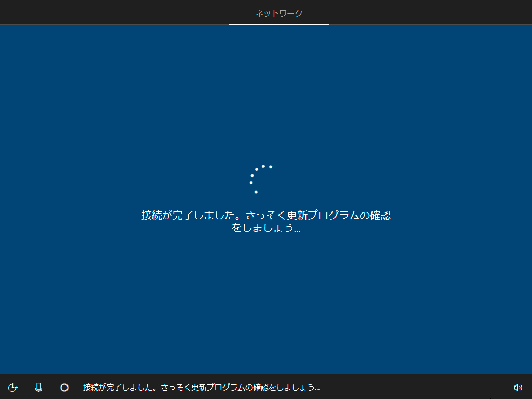532x399 pixels.
Task: Expand microphone settings from the status bar
Action: [37, 387]
